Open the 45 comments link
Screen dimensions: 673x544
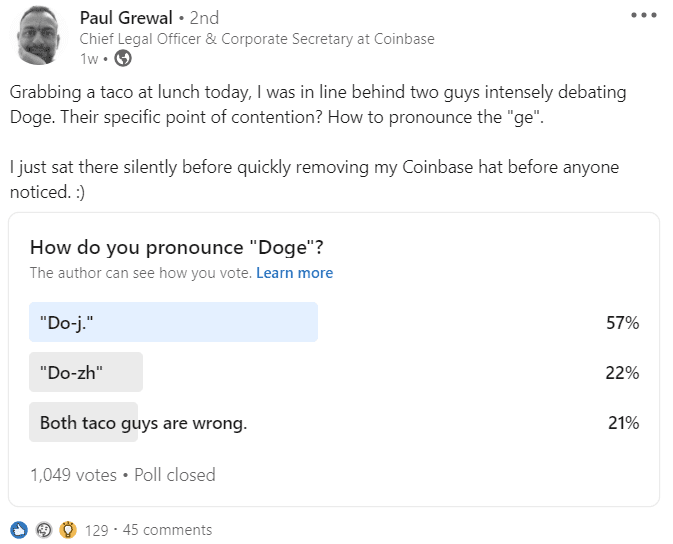click(x=167, y=530)
